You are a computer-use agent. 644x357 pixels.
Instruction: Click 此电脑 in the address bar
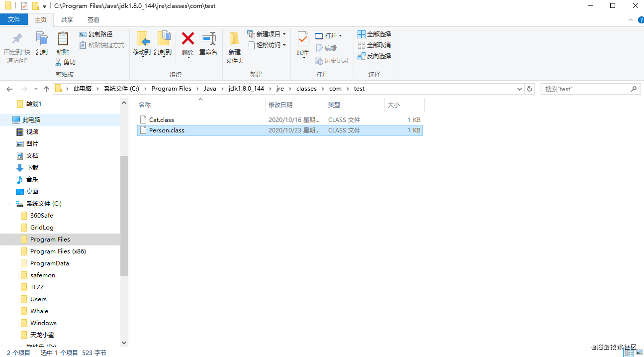tap(83, 89)
